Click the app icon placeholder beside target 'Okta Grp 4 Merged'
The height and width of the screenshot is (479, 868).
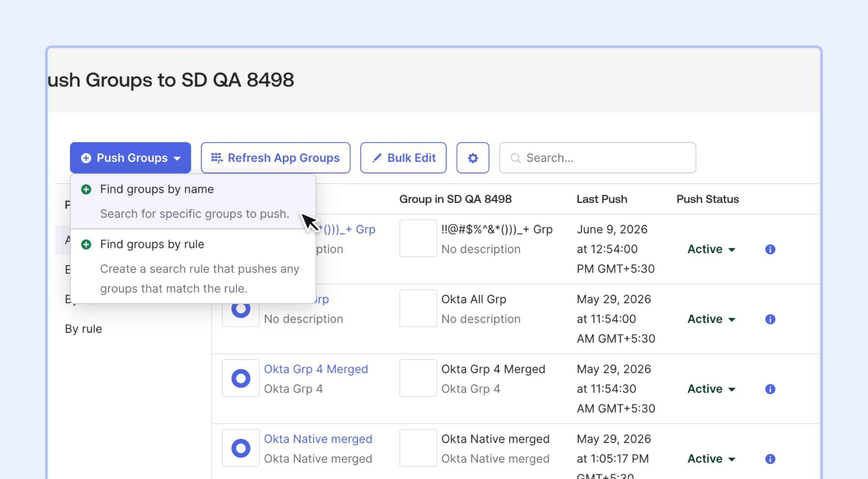point(418,378)
